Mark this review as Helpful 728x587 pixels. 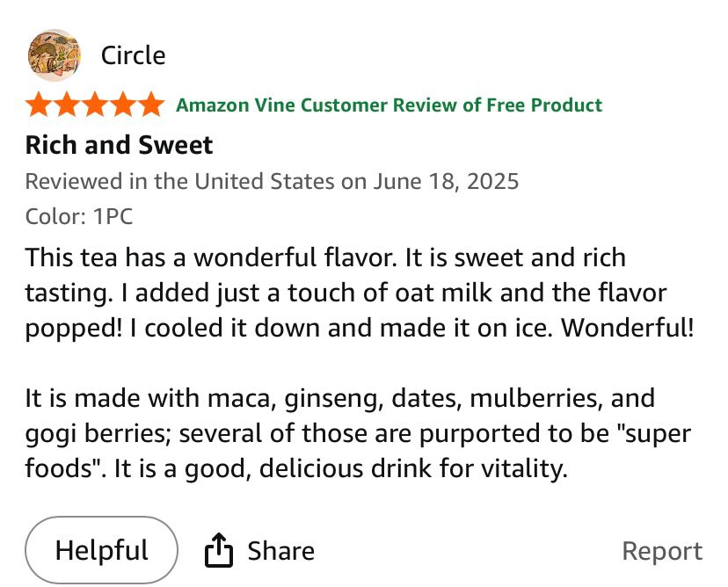coord(101,551)
